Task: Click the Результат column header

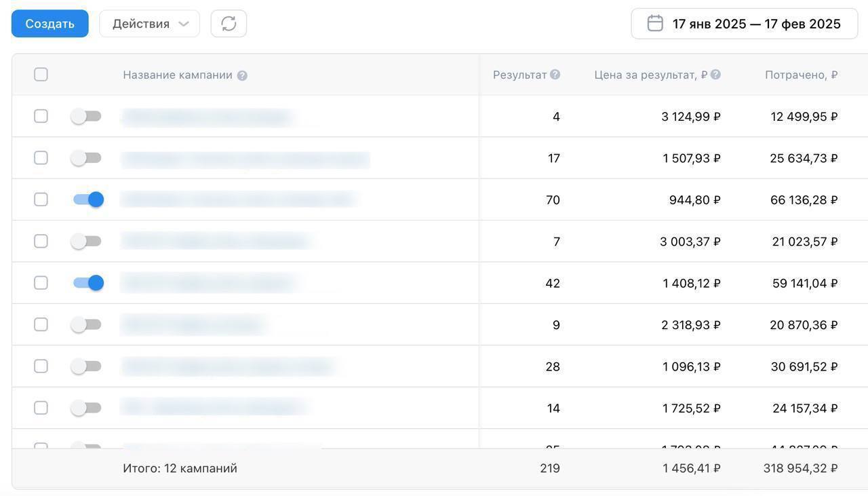Action: click(x=519, y=75)
